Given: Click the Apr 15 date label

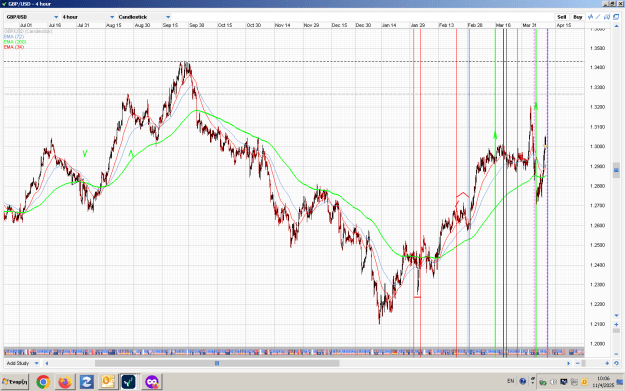Looking at the screenshot, I should coord(564,25).
